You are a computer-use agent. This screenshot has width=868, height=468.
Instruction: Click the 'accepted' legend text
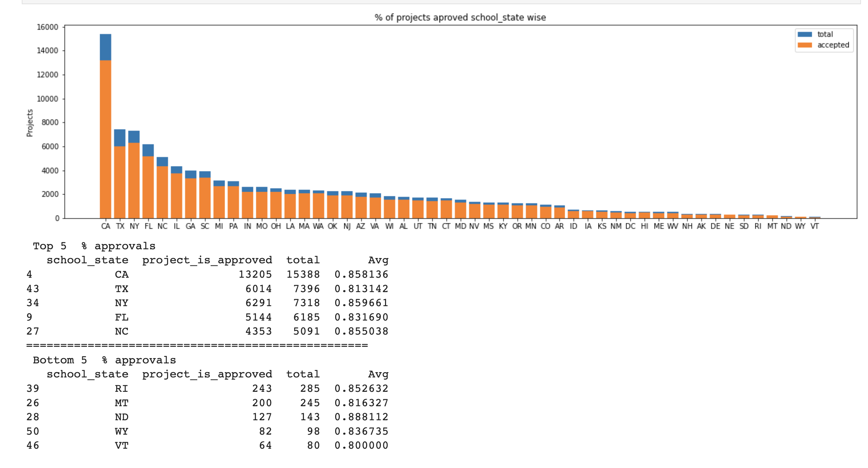click(833, 45)
